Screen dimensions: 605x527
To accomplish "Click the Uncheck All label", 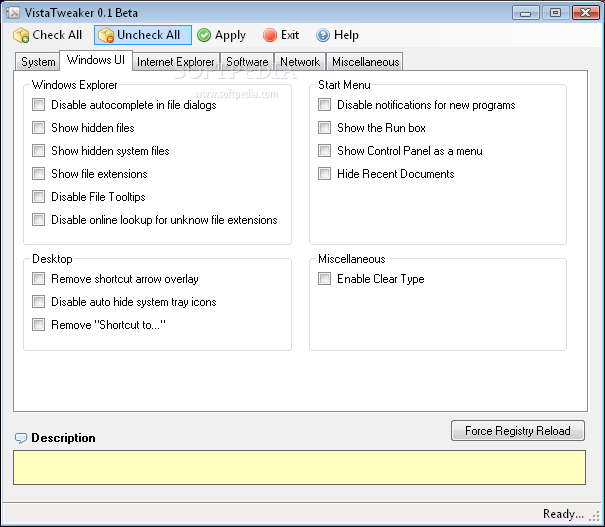I will [x=149, y=35].
